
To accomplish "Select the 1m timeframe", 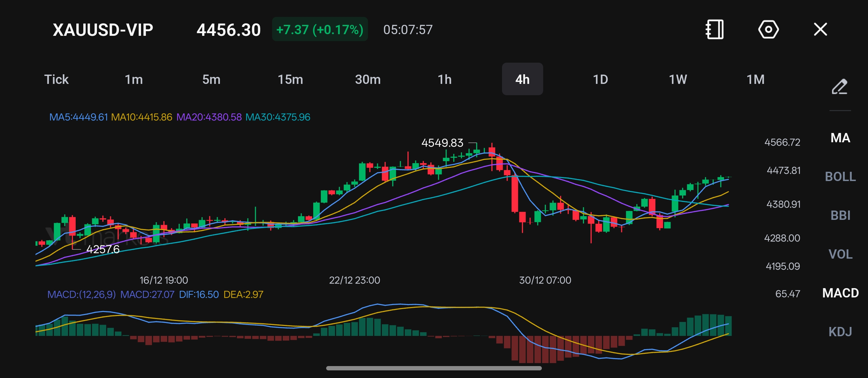I will pos(134,80).
